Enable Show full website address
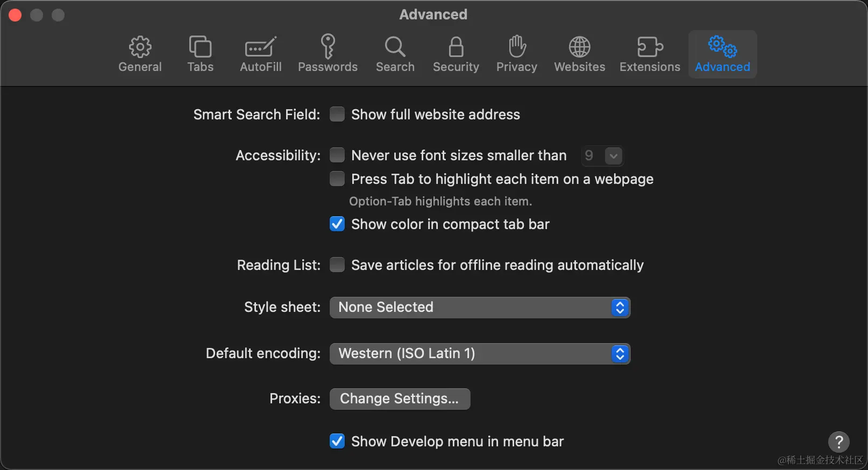Viewport: 868px width, 470px height. pyautogui.click(x=337, y=114)
